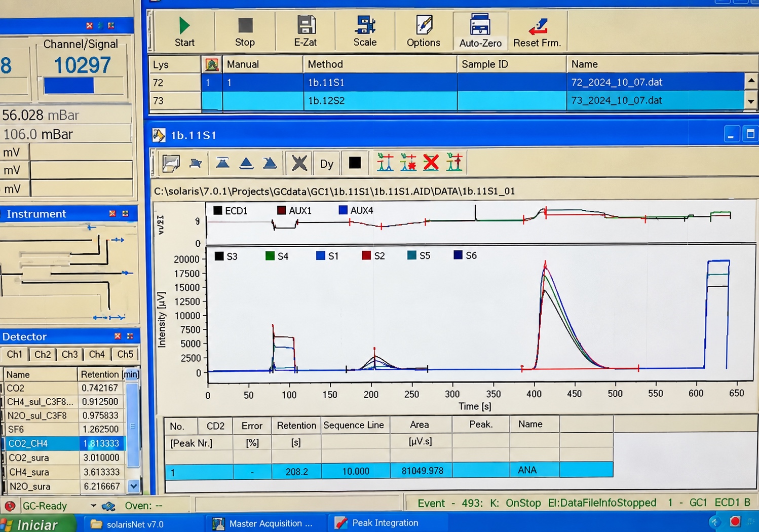This screenshot has height=532, width=759.
Task: Click the delete integration red X icon
Action: 431,163
